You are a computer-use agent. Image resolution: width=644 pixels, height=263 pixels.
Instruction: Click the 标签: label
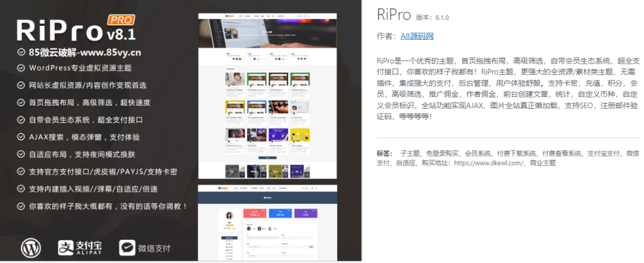click(385, 154)
